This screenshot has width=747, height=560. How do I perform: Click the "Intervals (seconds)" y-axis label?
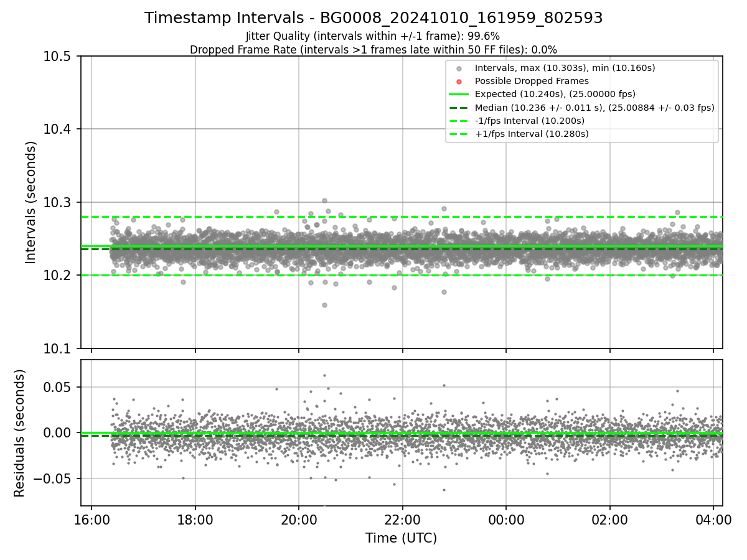click(x=32, y=202)
